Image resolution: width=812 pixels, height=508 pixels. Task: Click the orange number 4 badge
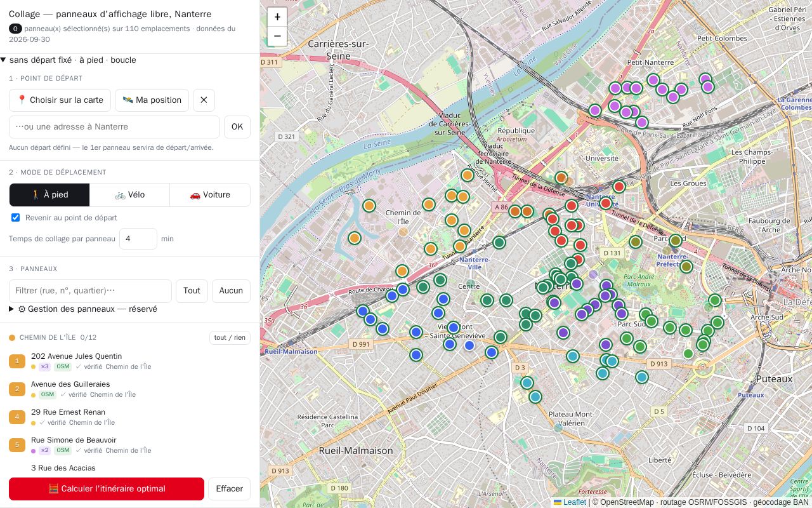[x=17, y=417]
